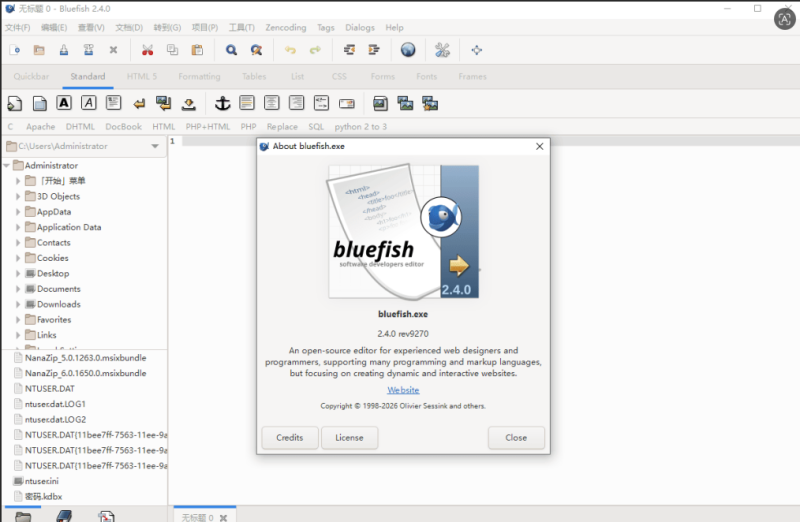Open the Dialogs menu
This screenshot has height=522, width=800.
(360, 28)
